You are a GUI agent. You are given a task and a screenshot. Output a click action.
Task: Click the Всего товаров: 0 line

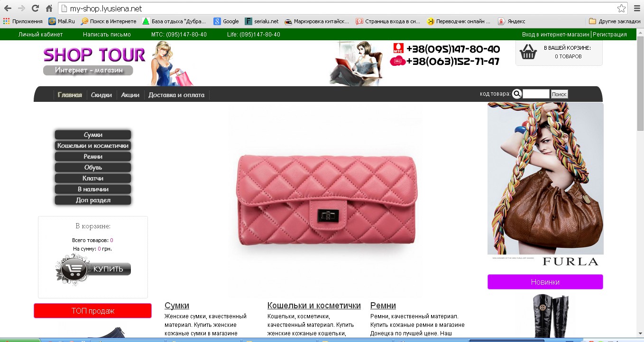click(92, 240)
